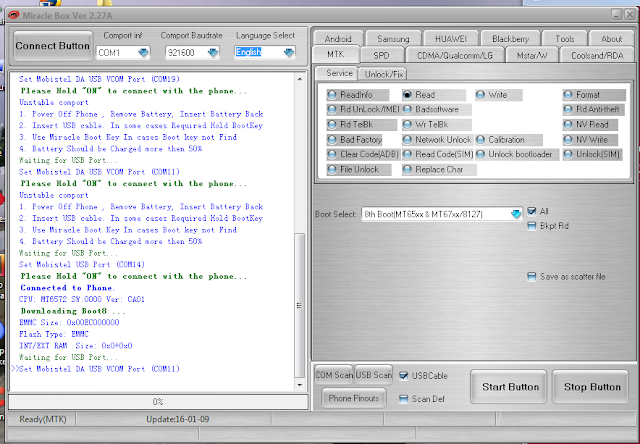Select the Rd UnLock/IMEI option
Screen dimensions: 640x444
363,109
